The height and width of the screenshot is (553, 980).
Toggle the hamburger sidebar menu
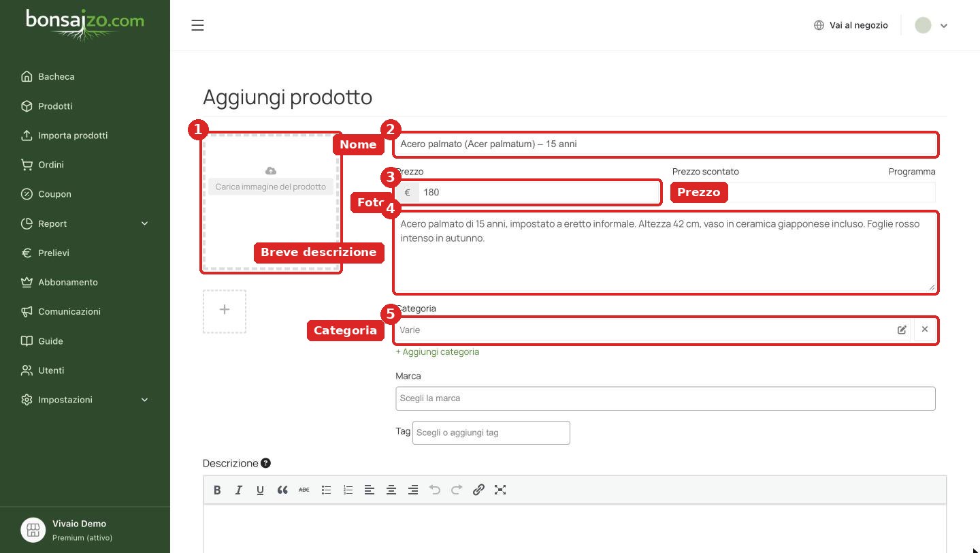click(197, 25)
